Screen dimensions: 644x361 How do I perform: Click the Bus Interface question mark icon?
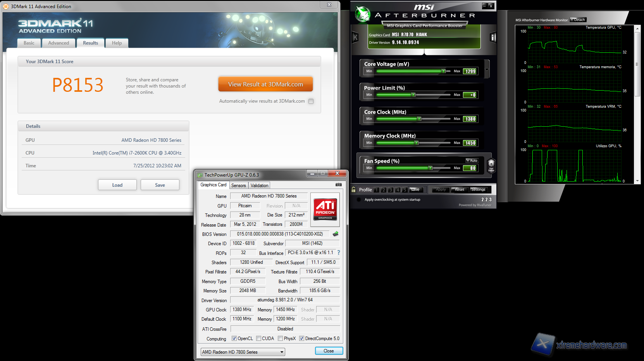[338, 253]
